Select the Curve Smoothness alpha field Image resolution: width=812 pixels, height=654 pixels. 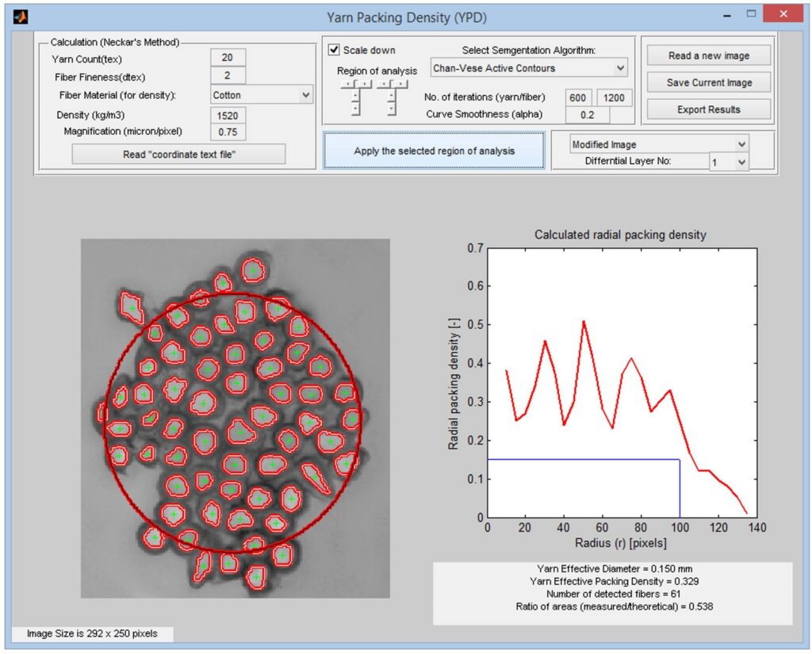(588, 115)
